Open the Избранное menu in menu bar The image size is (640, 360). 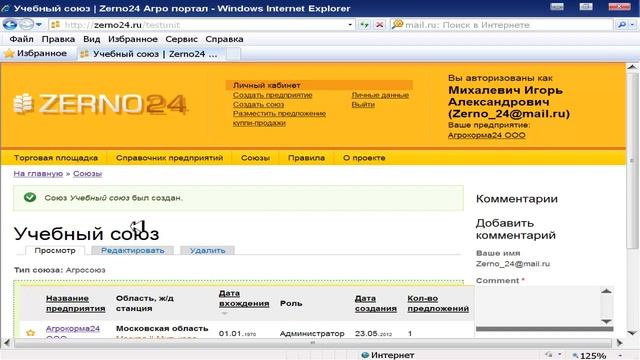pos(133,39)
